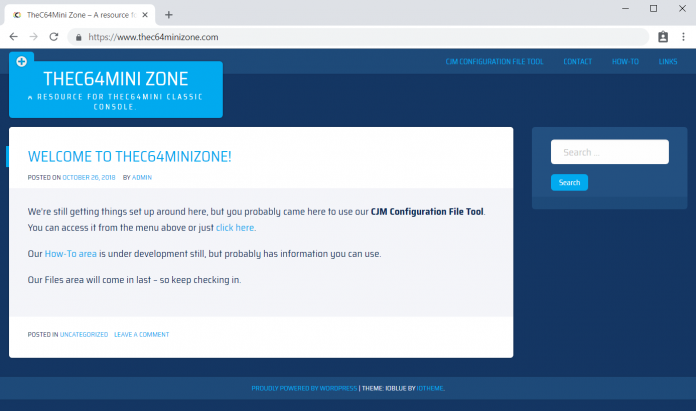The image size is (696, 411).
Task: Select the TheC64Mini Zone browser tab
Action: click(80, 15)
